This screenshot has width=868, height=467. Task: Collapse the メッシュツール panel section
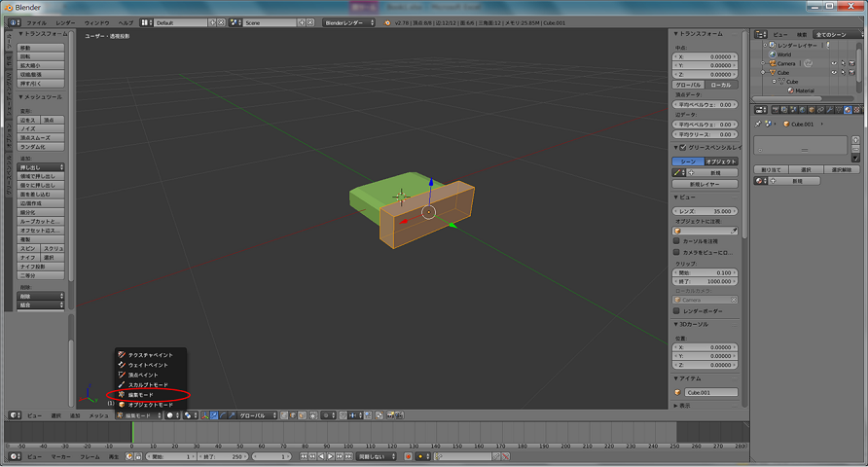(x=41, y=97)
